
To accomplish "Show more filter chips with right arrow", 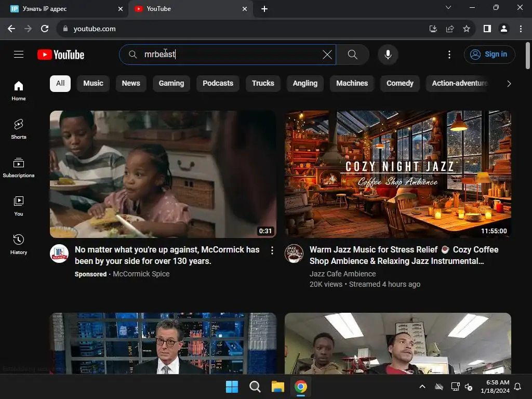I will tap(509, 84).
